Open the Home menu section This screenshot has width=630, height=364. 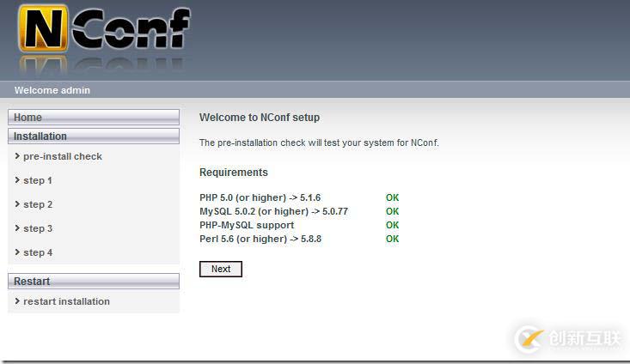[x=94, y=118]
